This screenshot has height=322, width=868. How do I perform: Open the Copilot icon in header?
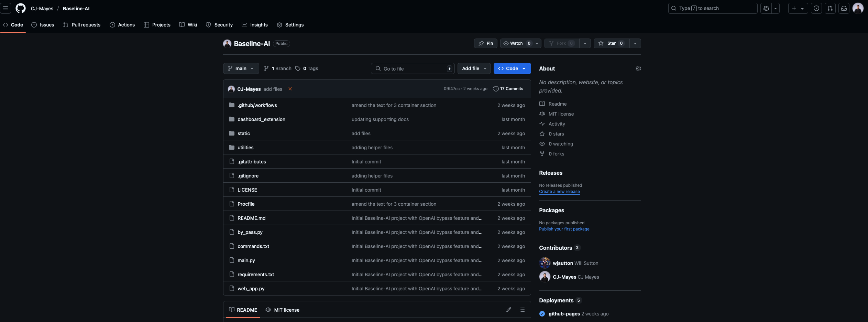click(766, 8)
